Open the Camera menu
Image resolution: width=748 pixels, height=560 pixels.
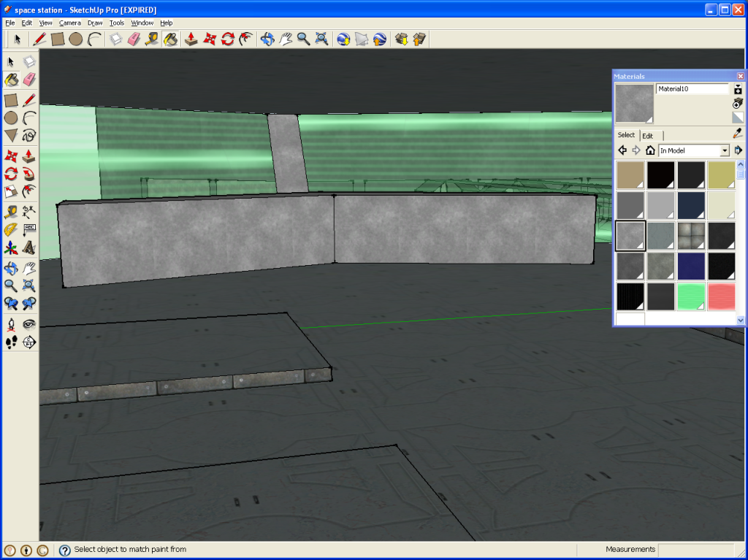(69, 23)
